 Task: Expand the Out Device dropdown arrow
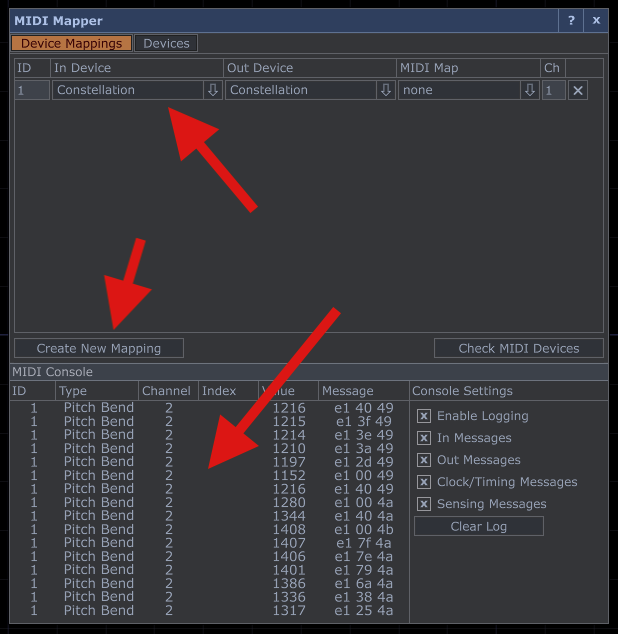(x=385, y=90)
